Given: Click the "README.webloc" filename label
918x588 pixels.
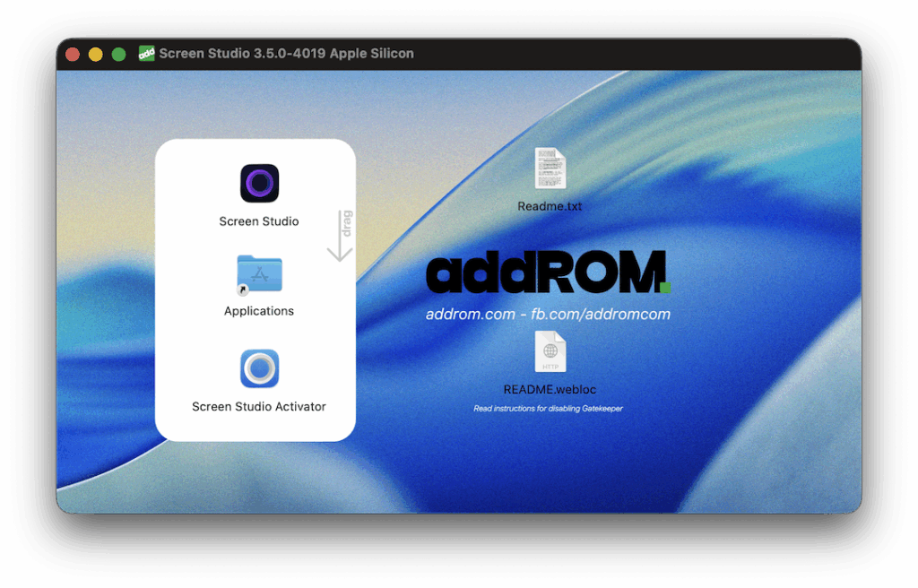Looking at the screenshot, I should [x=550, y=390].
